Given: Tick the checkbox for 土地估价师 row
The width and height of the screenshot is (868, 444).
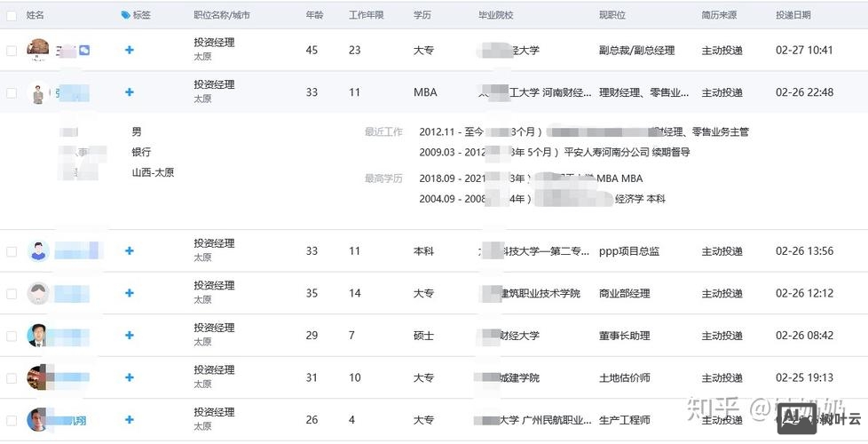Looking at the screenshot, I should click(x=11, y=377).
